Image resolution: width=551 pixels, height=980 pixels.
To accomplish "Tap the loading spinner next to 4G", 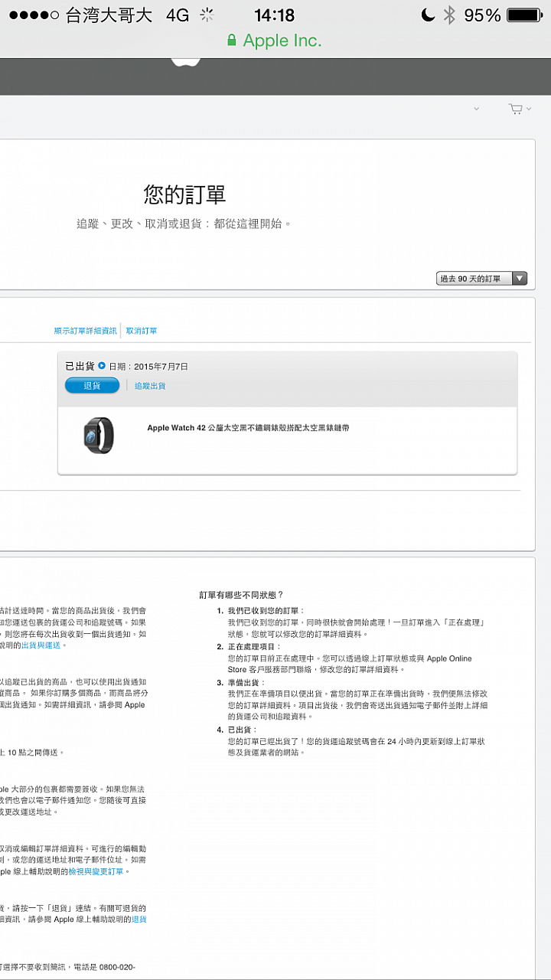I will click(207, 15).
